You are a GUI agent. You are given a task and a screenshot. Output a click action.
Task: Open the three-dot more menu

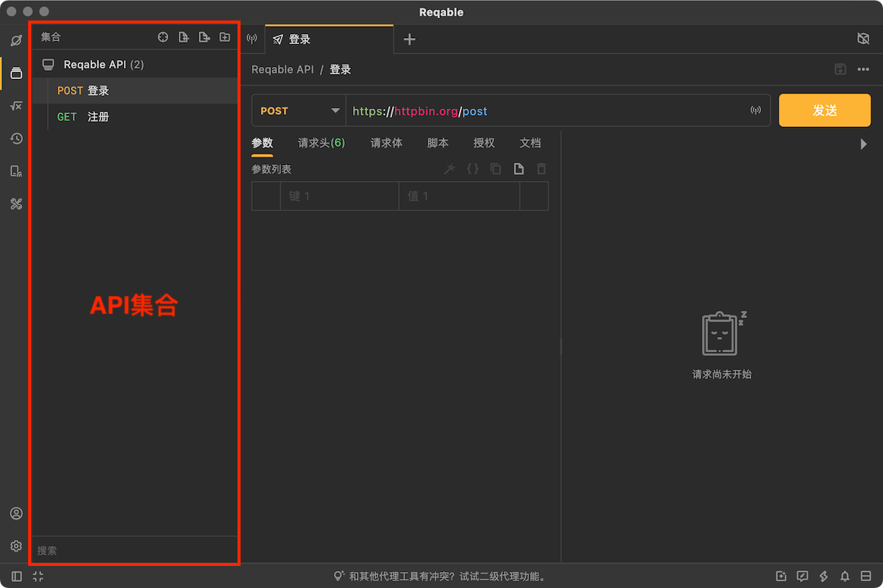pos(863,69)
